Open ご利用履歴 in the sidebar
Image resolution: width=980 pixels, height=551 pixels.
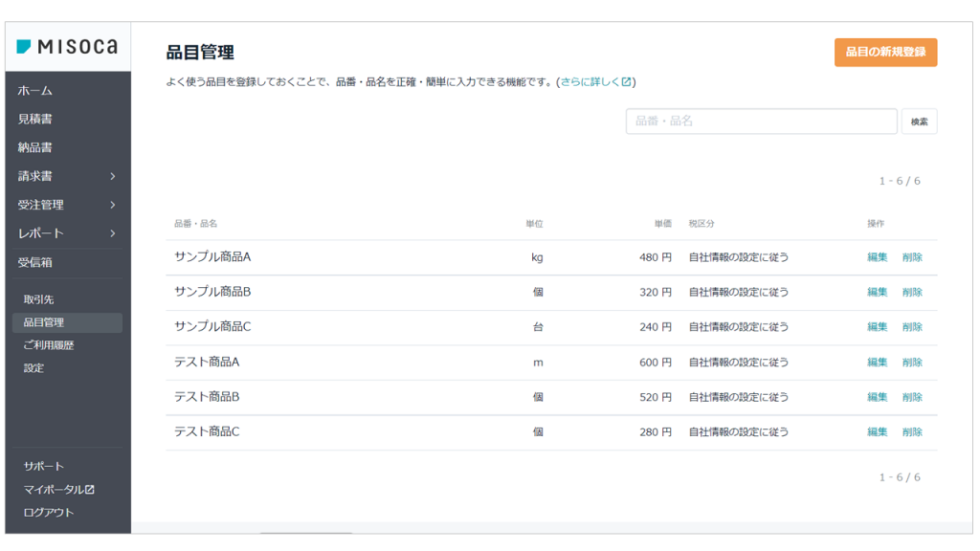[x=49, y=345]
